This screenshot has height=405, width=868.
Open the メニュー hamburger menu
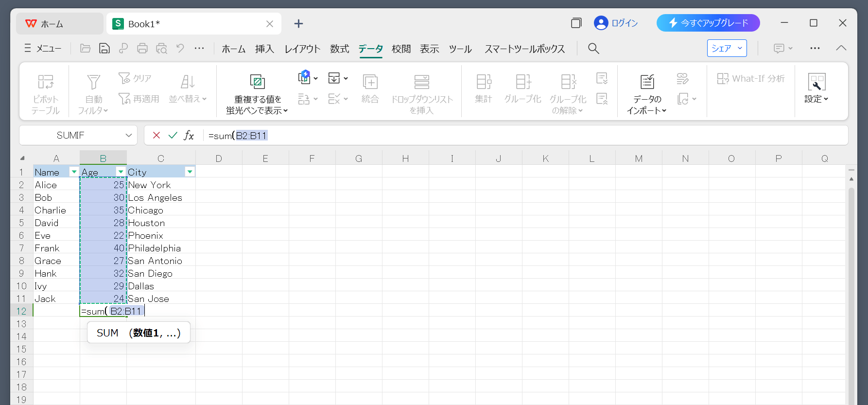[43, 48]
